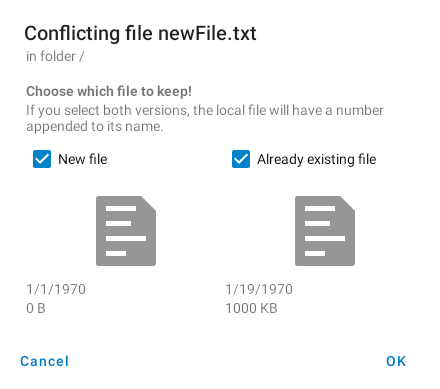Click the 'If you select both versions' hint
440x389 pixels.
pyautogui.click(x=205, y=110)
